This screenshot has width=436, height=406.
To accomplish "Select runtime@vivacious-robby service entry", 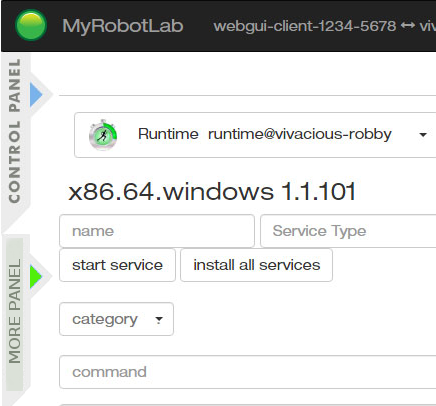I will [x=300, y=134].
